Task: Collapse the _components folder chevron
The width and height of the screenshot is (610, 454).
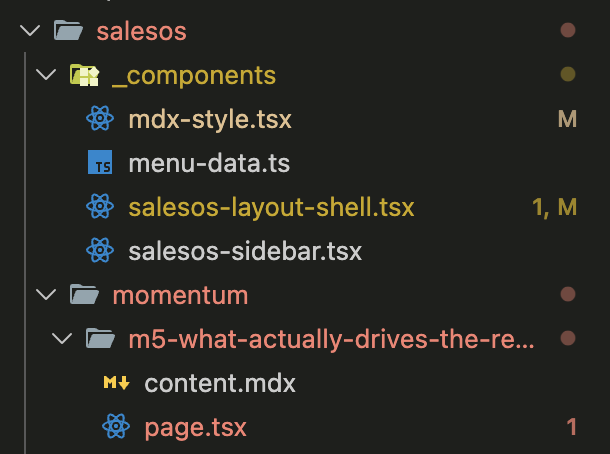Action: 46,75
